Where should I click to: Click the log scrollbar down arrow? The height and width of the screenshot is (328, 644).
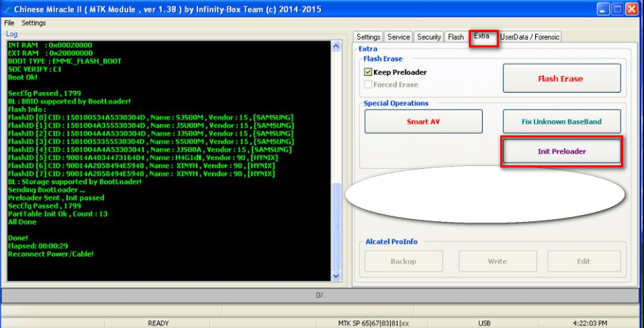(336, 276)
